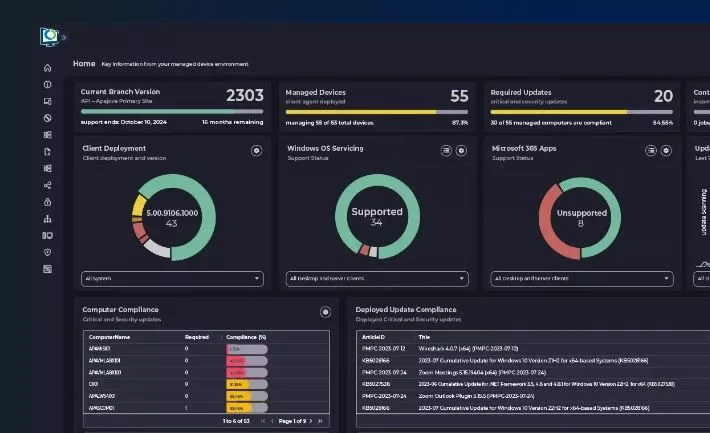Select the .NET Framework cumulative update row
The height and width of the screenshot is (433, 710).
534,384
